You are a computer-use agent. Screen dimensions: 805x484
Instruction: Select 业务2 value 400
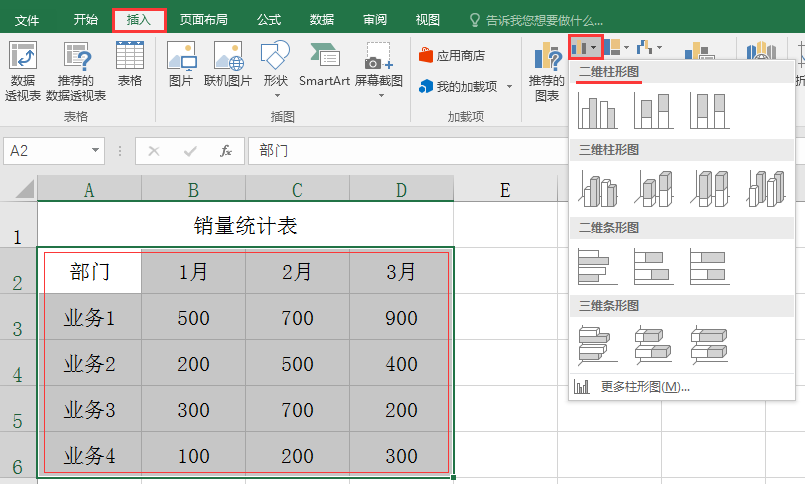[x=401, y=362]
